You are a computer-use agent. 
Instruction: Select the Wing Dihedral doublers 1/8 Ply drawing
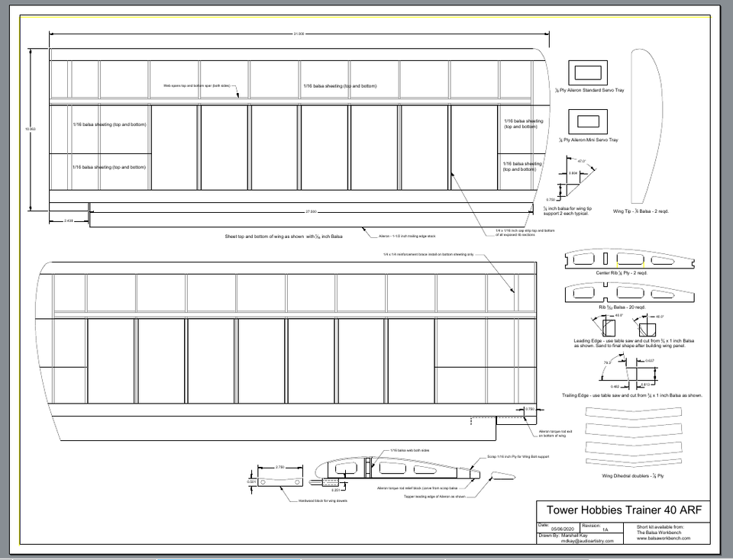click(634, 435)
